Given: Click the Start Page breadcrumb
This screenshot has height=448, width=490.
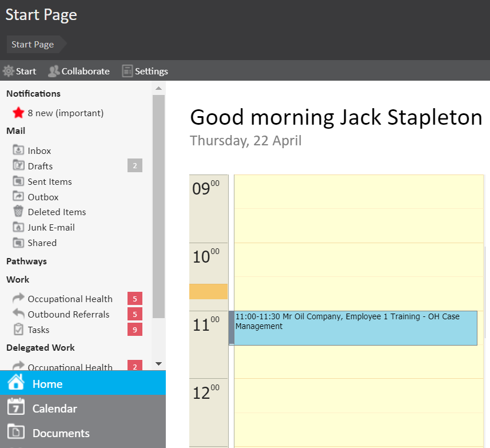Looking at the screenshot, I should [33, 44].
